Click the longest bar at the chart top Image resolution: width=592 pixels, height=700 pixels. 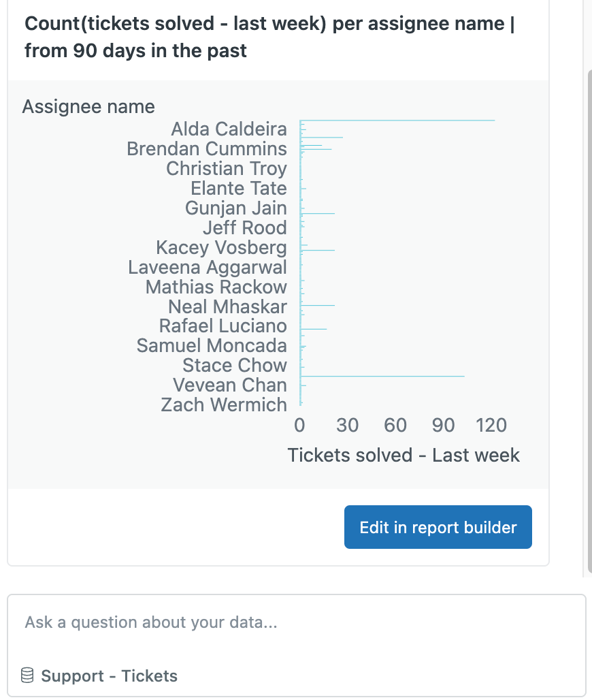pyautogui.click(x=397, y=121)
